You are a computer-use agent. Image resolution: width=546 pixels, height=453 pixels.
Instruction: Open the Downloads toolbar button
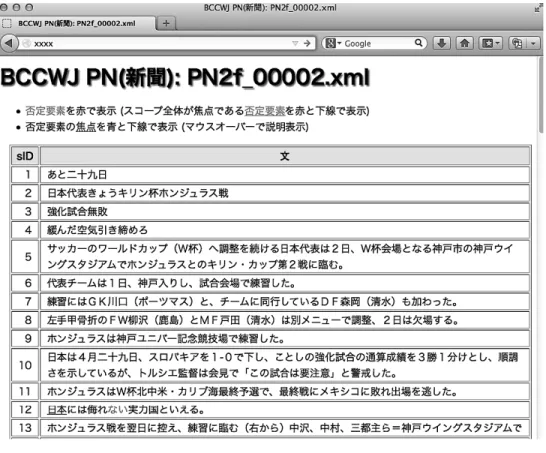(x=442, y=44)
